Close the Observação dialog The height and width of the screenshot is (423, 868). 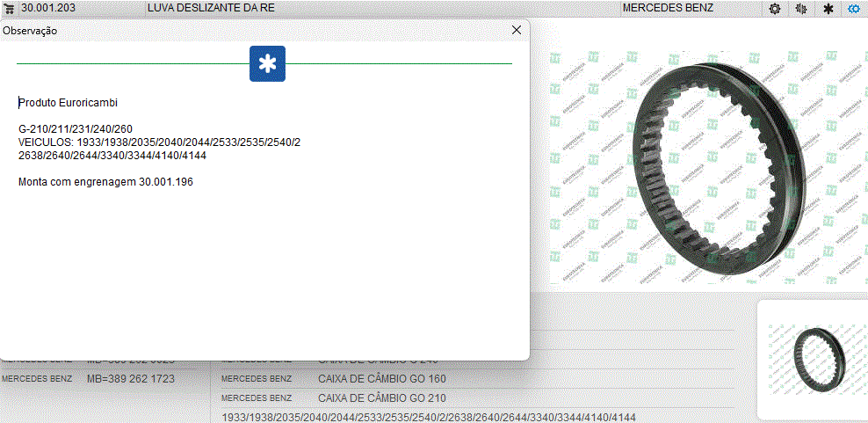tap(517, 30)
